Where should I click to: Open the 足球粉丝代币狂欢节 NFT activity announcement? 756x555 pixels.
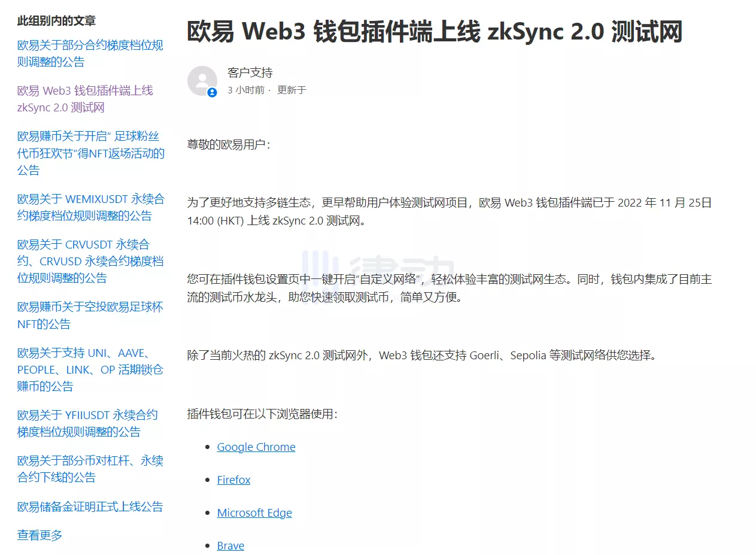click(90, 153)
